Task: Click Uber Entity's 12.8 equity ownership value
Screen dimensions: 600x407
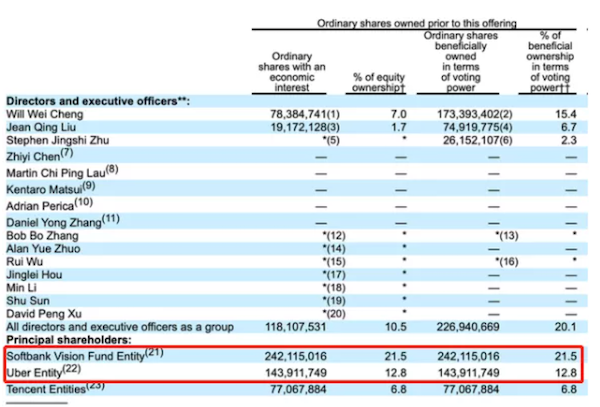Action: 396,373
